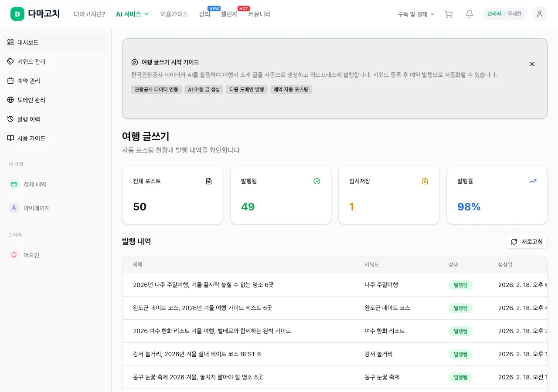Click the 예약 관리 calendar icon
558x392 pixels.
pos(10,81)
